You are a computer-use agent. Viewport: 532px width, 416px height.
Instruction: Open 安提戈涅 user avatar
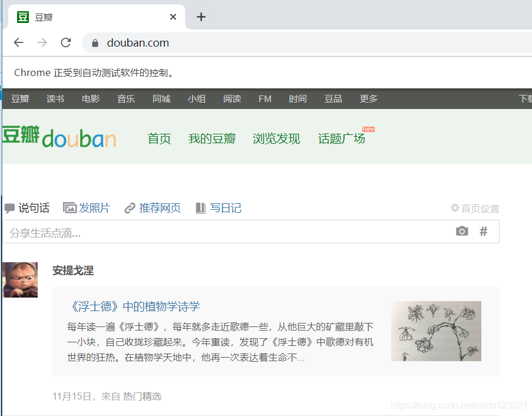click(x=20, y=280)
